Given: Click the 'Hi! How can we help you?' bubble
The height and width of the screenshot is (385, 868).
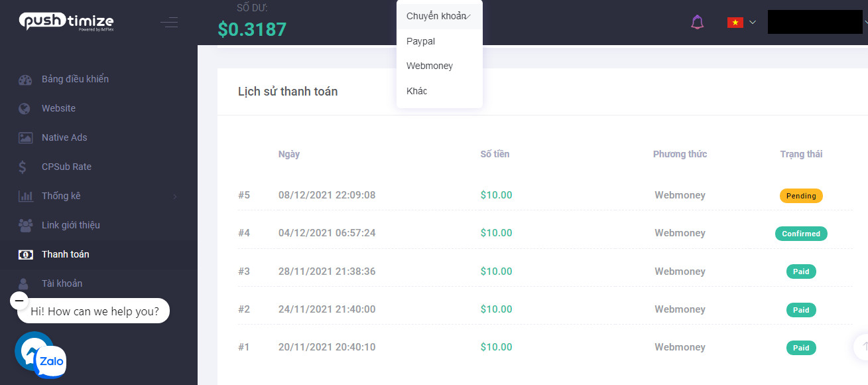Looking at the screenshot, I should [94, 311].
